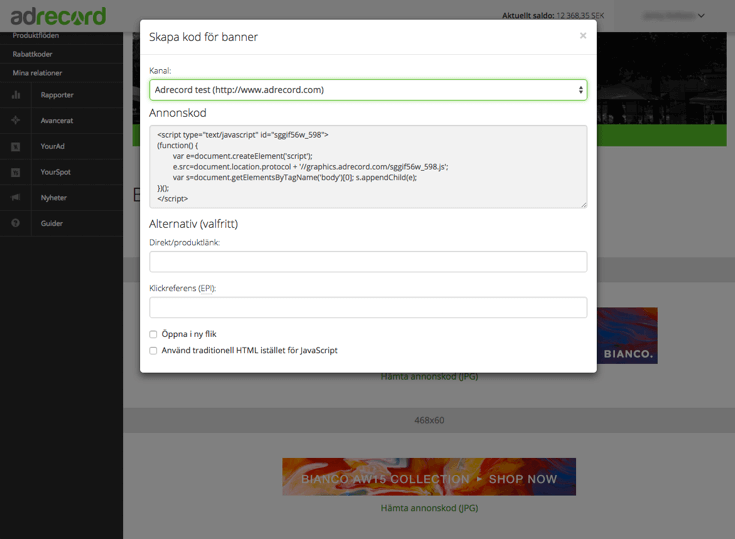This screenshot has width=735, height=539.
Task: Check Använd traditionell HTML istället för JavaScript
Action: (153, 351)
